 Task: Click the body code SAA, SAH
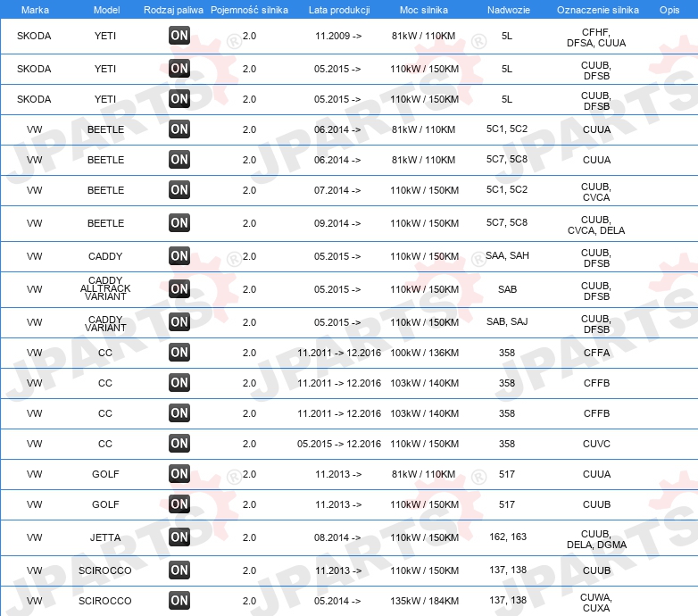coord(507,256)
